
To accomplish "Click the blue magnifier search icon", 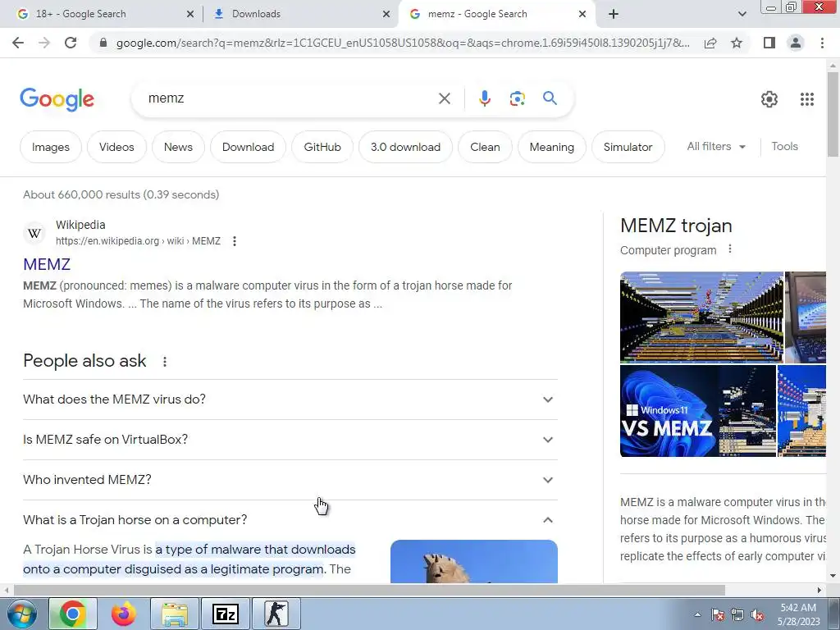I will tap(550, 98).
